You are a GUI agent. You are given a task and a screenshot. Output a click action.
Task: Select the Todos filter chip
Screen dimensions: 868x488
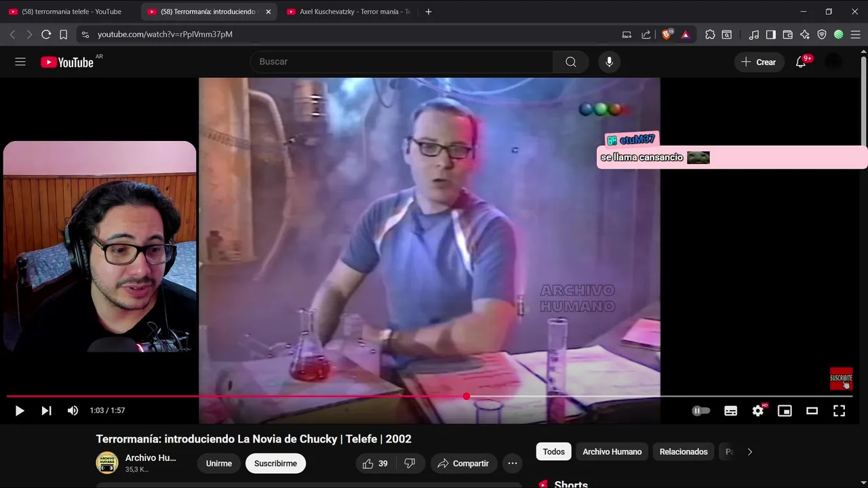click(553, 452)
